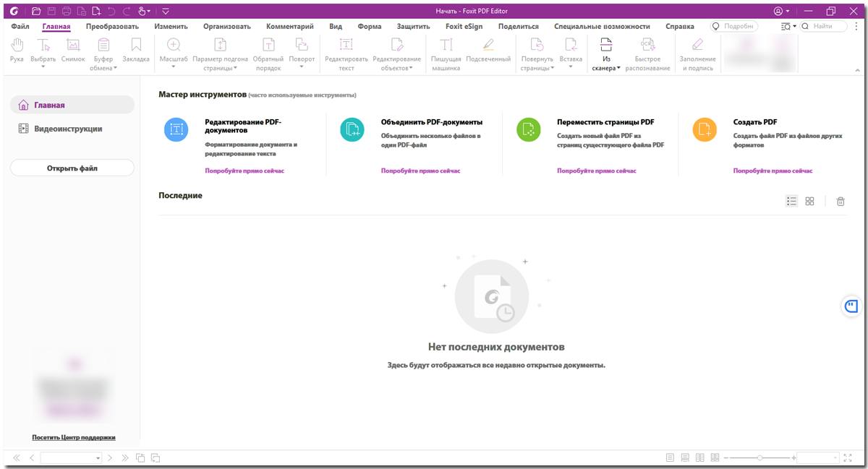The width and height of the screenshot is (868, 469).
Task: Open the customize quick access toolbar dropdown
Action: [166, 12]
